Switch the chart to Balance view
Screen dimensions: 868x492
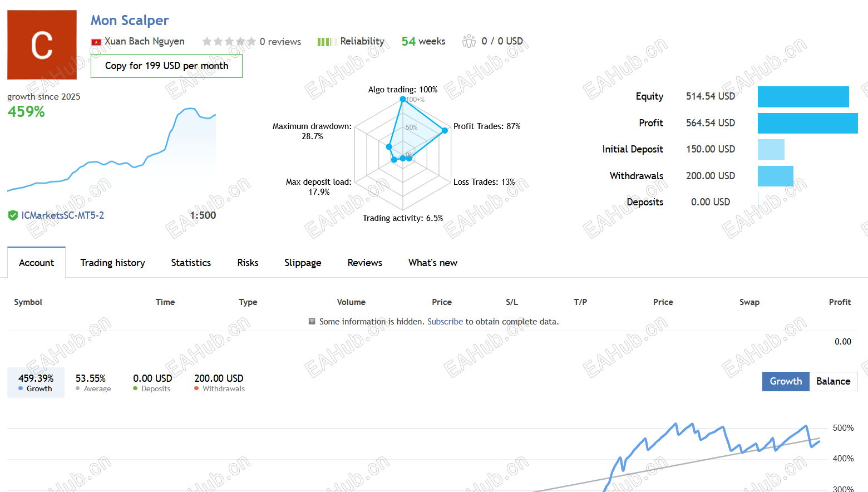[833, 381]
